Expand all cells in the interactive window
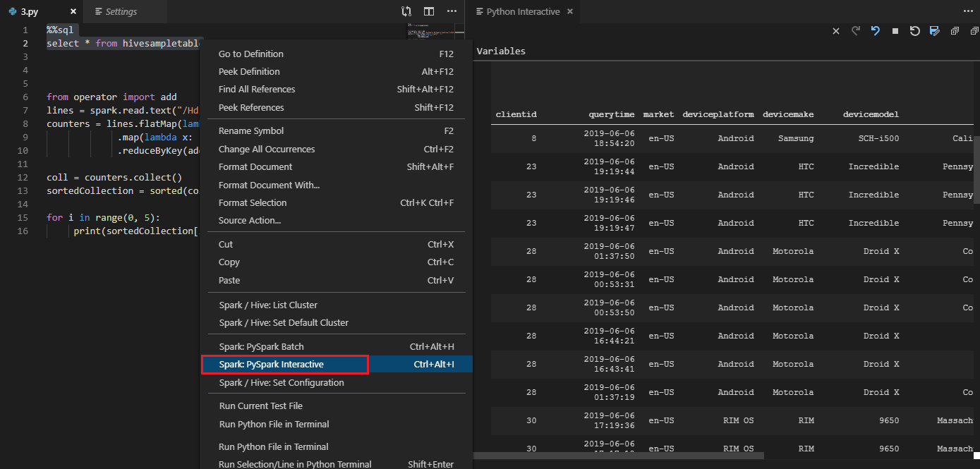980x469 pixels. (955, 31)
